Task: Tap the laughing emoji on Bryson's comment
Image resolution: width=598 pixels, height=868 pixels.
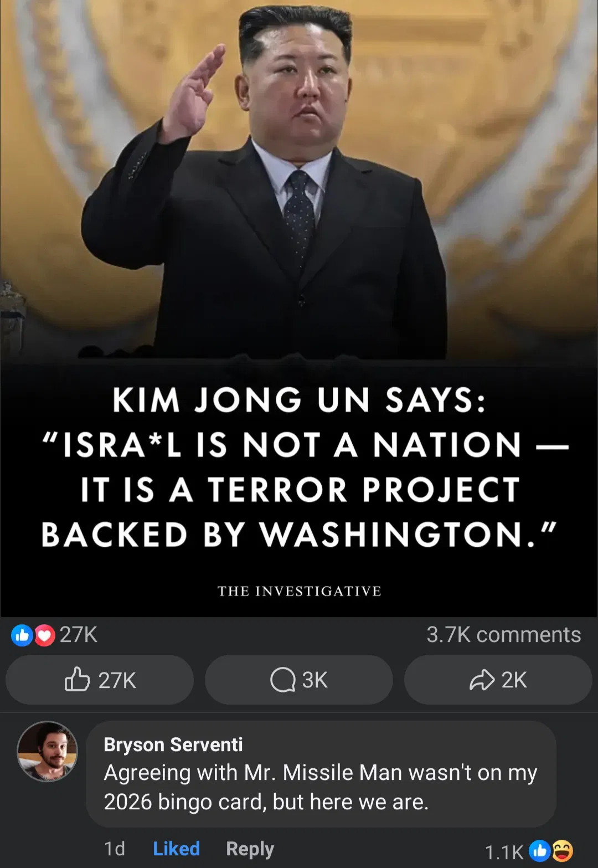Action: click(563, 851)
